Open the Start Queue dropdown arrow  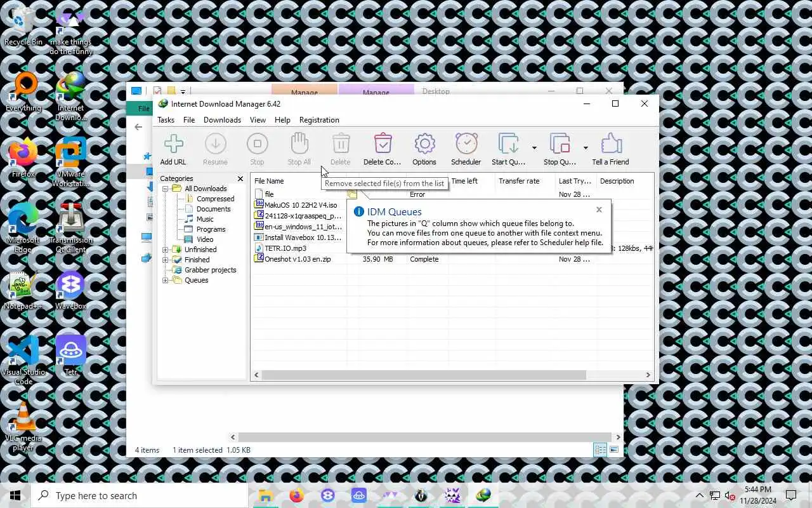[534, 148]
